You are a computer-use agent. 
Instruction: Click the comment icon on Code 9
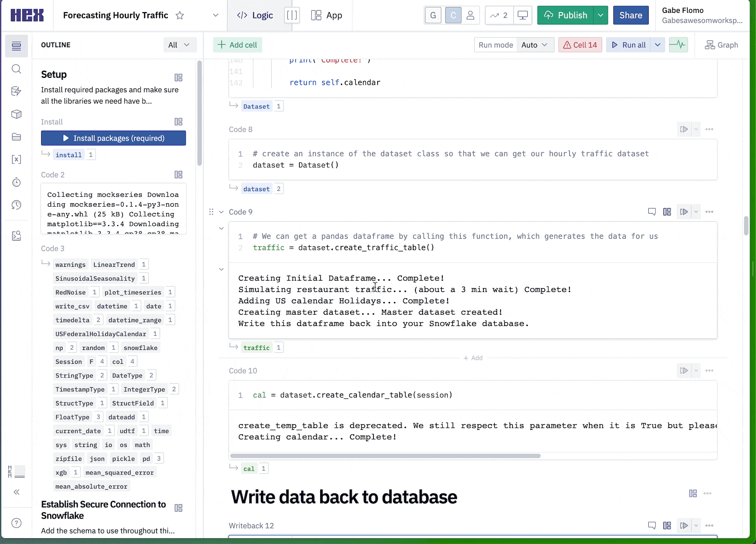[x=652, y=212]
